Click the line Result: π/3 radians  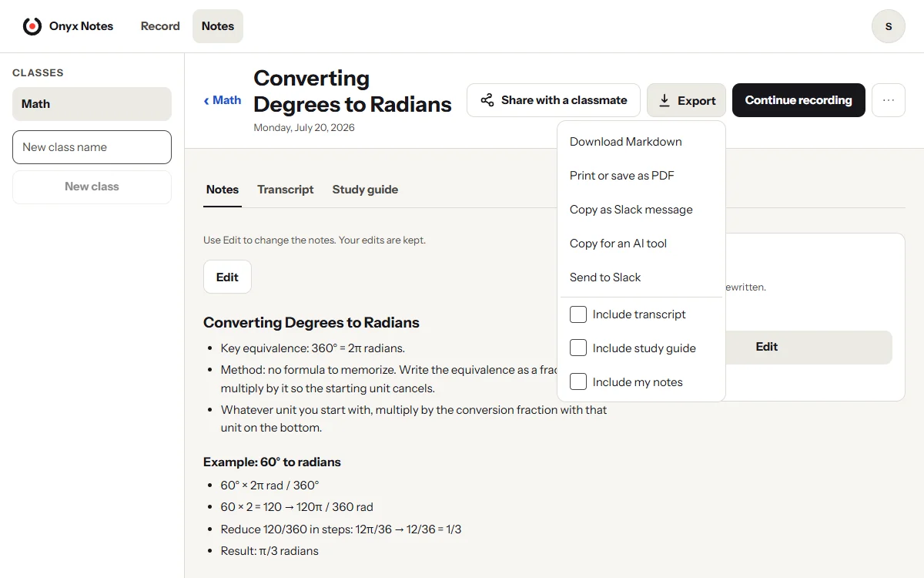point(269,551)
